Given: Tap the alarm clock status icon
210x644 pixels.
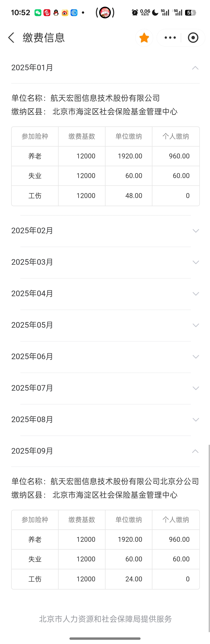Looking at the screenshot, I should [135, 13].
